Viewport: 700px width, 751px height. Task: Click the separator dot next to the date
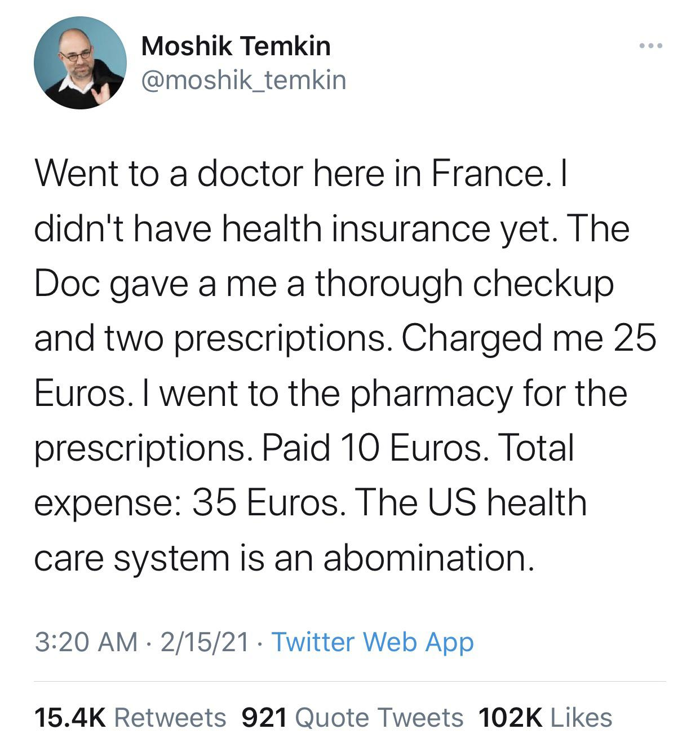(259, 643)
